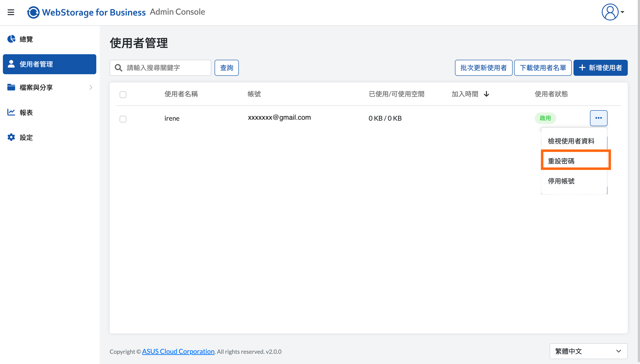This screenshot has width=640, height=364.
Task: Select 使用者管理 in the sidebar
Action: pyautogui.click(x=50, y=64)
